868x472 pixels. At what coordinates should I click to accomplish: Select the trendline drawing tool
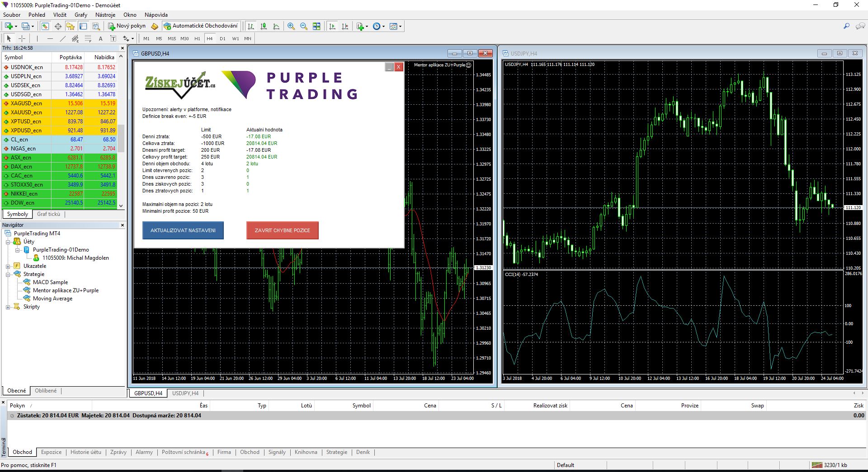(x=62, y=38)
